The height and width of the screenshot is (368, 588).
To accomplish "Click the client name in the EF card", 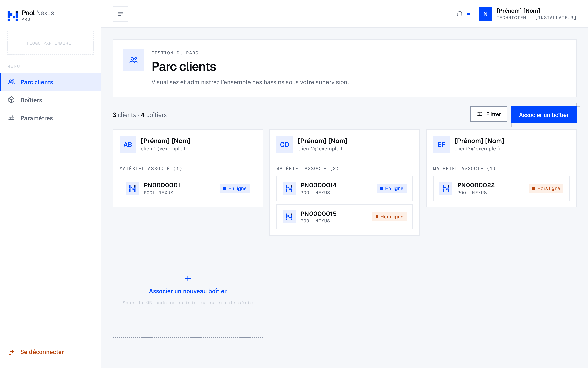I will coord(479,141).
